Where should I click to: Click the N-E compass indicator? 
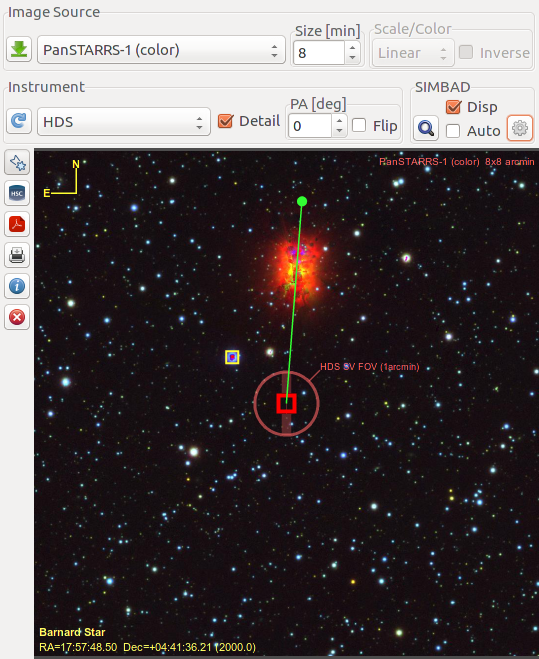click(61, 179)
